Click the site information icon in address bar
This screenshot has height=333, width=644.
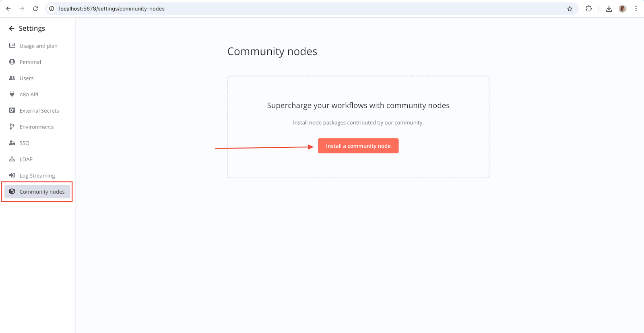52,8
